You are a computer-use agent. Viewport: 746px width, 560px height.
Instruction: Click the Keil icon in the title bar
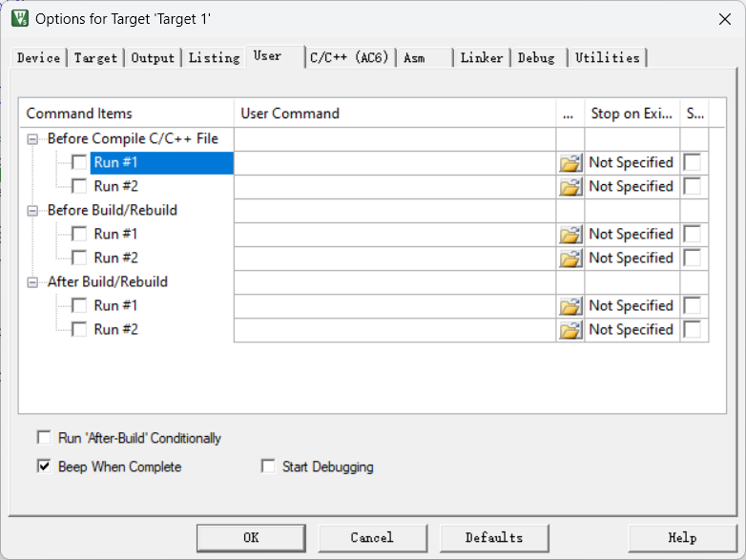pos(19,18)
